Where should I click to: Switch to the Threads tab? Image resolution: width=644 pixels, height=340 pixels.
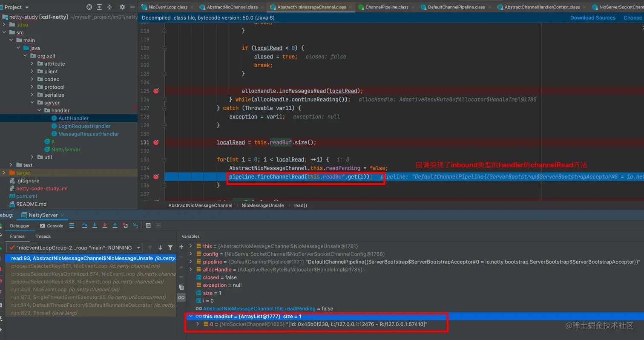tap(43, 236)
